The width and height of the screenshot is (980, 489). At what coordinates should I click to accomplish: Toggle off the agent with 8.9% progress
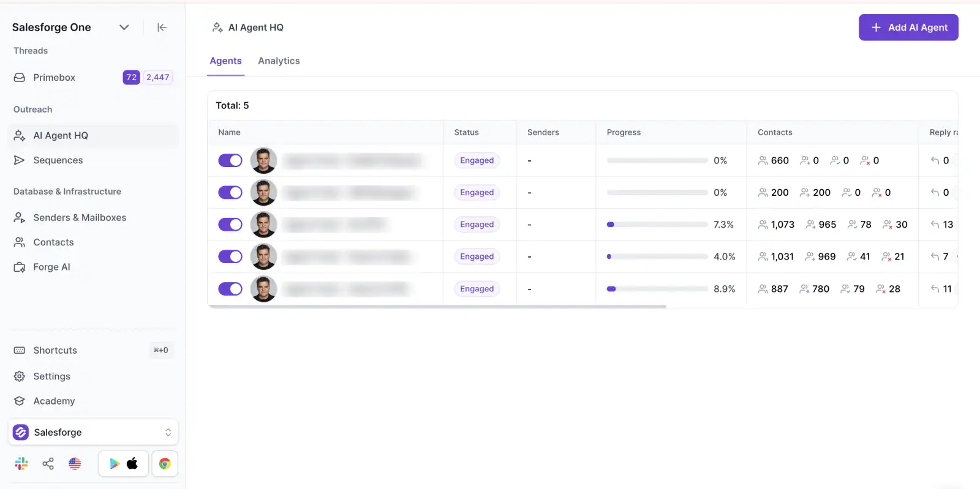pos(230,289)
